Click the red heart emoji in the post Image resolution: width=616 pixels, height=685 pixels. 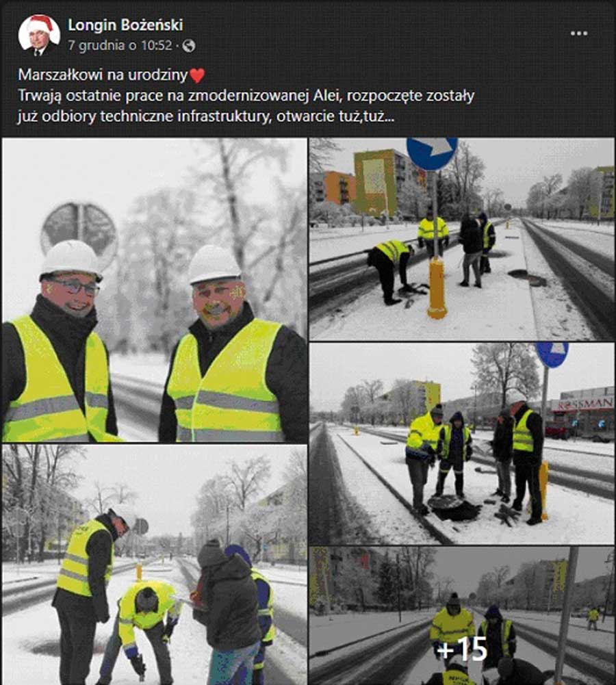tap(197, 75)
